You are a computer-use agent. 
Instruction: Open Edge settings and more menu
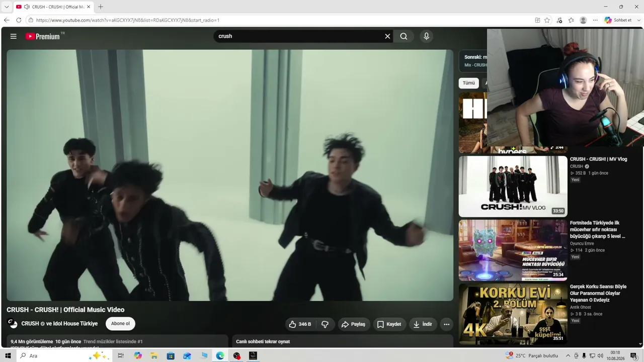pyautogui.click(x=595, y=20)
